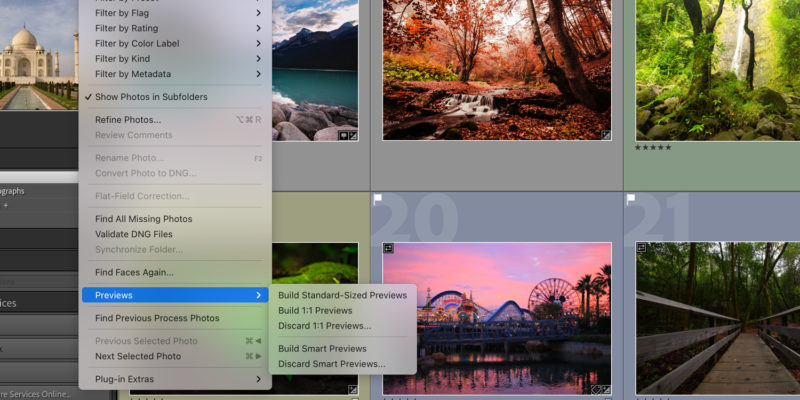Select the autumn forest stream thumbnail

click(x=497, y=70)
